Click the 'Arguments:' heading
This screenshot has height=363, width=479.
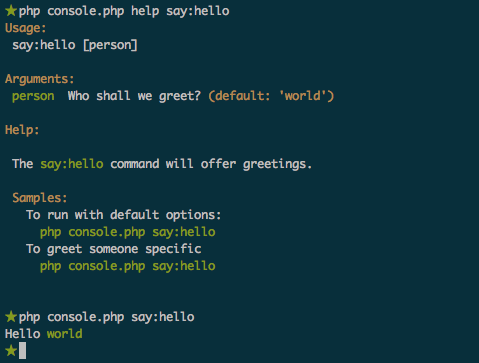click(39, 79)
